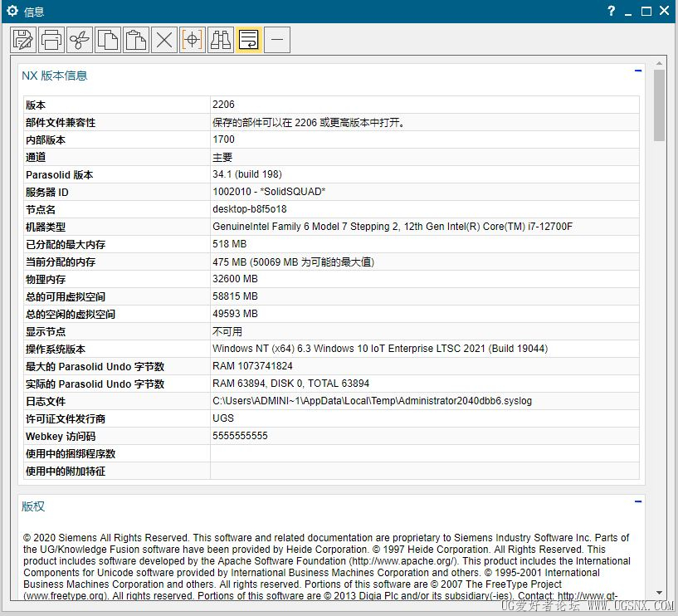
Task: Click the NX 版本信息 section heading
Action: [55, 76]
